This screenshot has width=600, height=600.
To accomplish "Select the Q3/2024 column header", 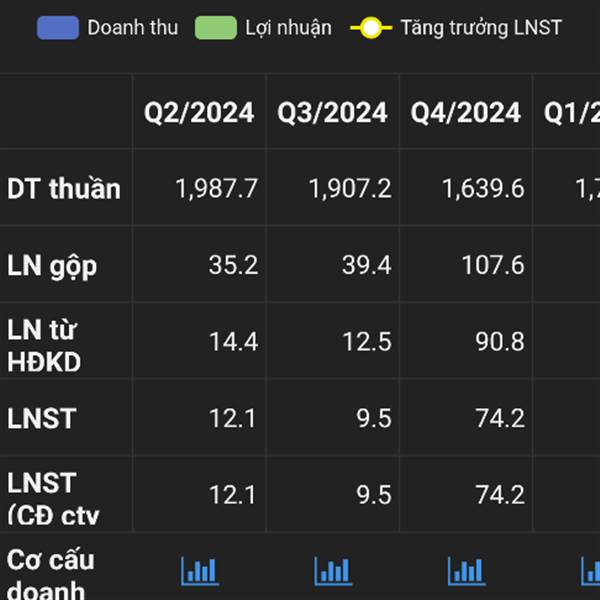I will 332,112.
